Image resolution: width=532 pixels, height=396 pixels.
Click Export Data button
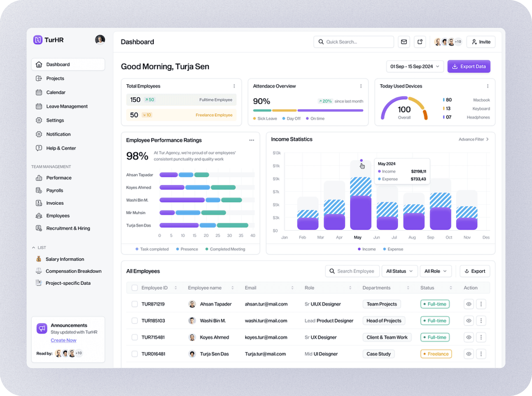point(469,66)
